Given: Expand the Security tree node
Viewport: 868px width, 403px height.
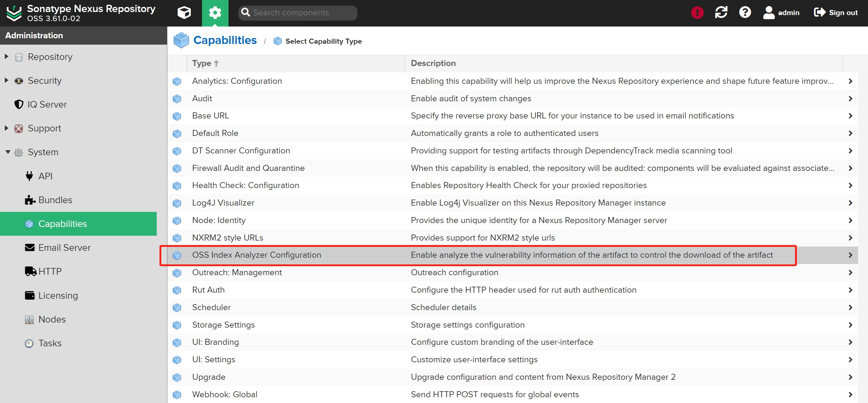Looking at the screenshot, I should point(6,80).
